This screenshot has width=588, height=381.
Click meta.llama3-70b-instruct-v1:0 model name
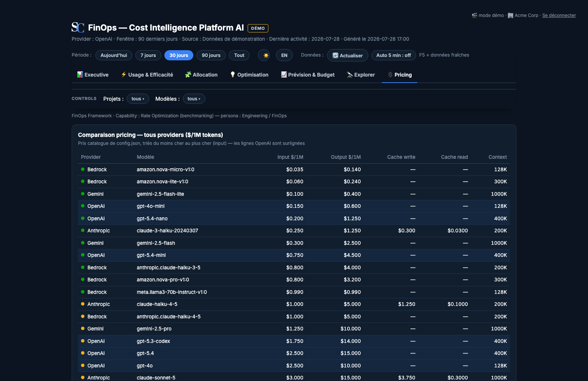click(171, 292)
